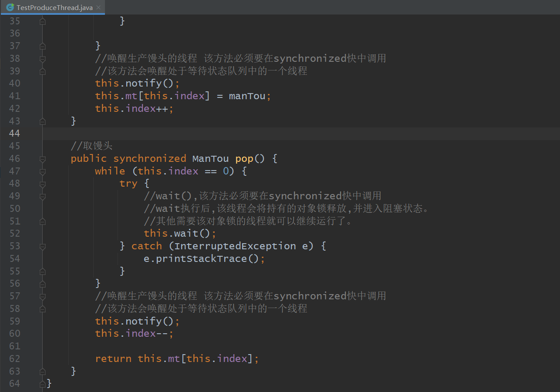Click the '//其他需要该对象锁' comment on line 51
Screen dimensions: 560x392
coord(248,221)
